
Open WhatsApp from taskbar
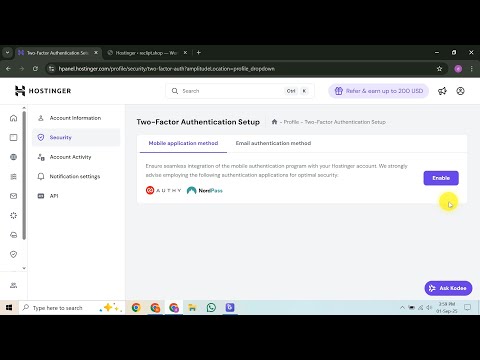pyautogui.click(x=211, y=307)
